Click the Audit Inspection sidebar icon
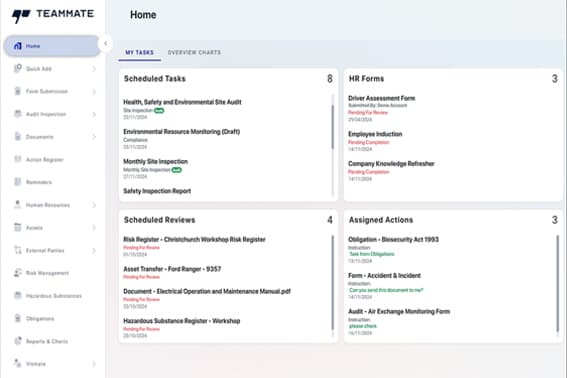This screenshot has height=378, width=567. (x=17, y=114)
